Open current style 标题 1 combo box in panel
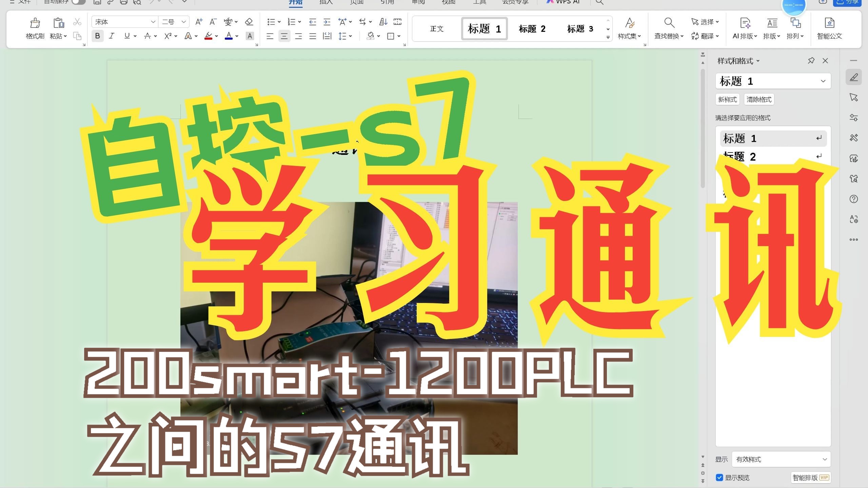 coord(773,81)
